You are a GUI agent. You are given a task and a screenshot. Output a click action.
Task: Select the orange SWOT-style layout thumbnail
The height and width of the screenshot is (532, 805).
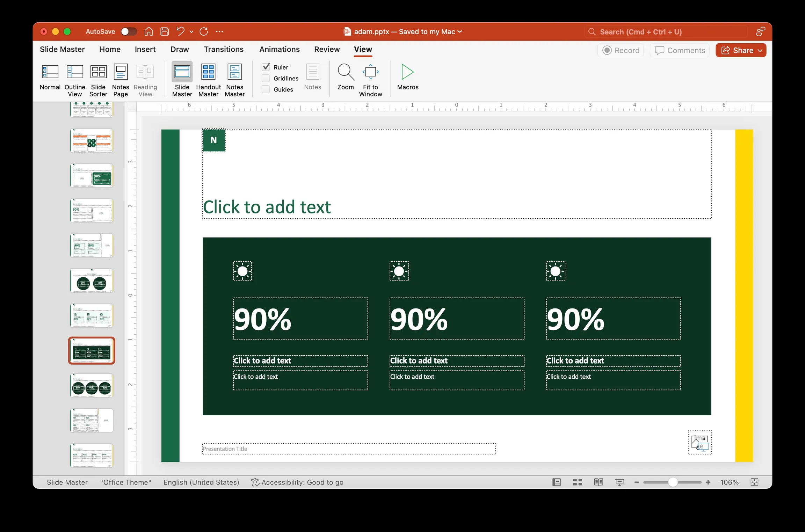[92, 140]
